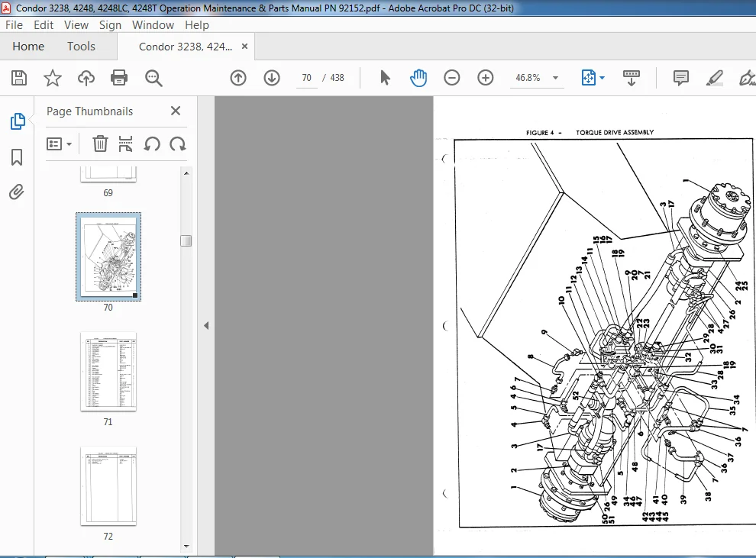This screenshot has width=756, height=558.
Task: Select page 72 thumbnail
Action: pyautogui.click(x=108, y=486)
